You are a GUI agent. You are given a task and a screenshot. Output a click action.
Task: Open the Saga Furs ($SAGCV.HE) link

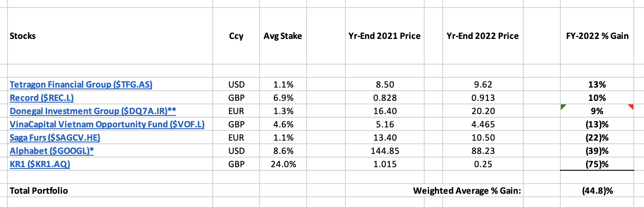click(55, 138)
